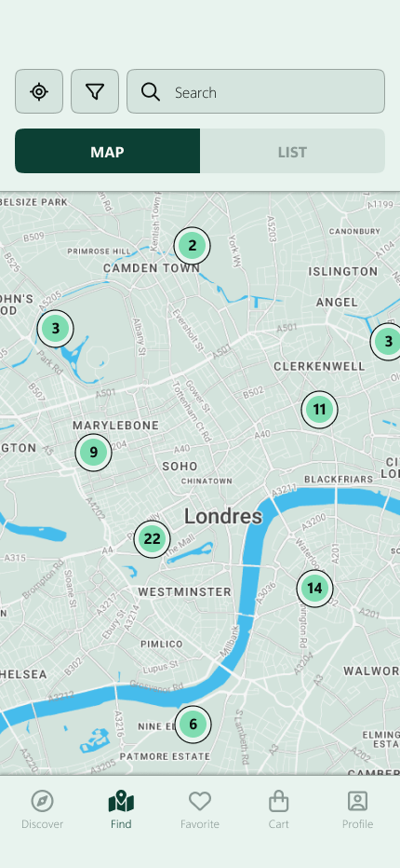Open the Discover compass icon
The height and width of the screenshot is (868, 400).
pos(42,800)
